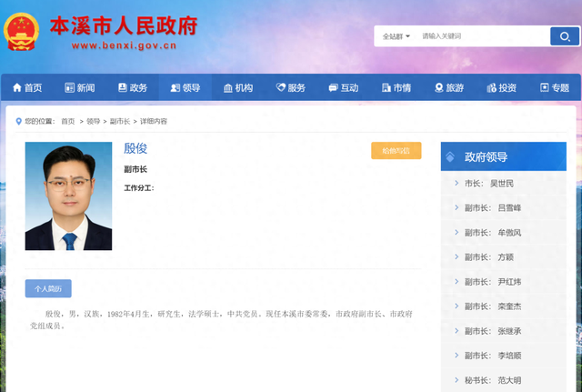
Task: Click the chevron next to 秘书长 范大明
Action: pos(456,380)
